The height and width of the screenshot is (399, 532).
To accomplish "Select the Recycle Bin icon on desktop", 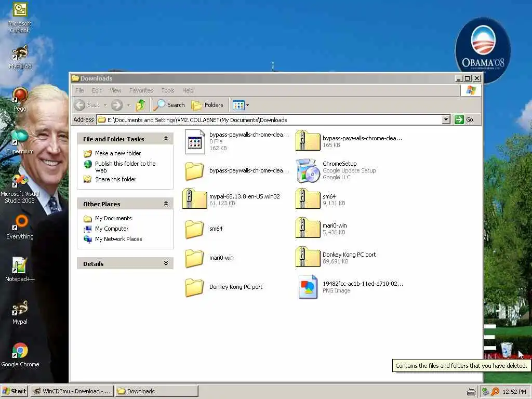I will point(507,350).
